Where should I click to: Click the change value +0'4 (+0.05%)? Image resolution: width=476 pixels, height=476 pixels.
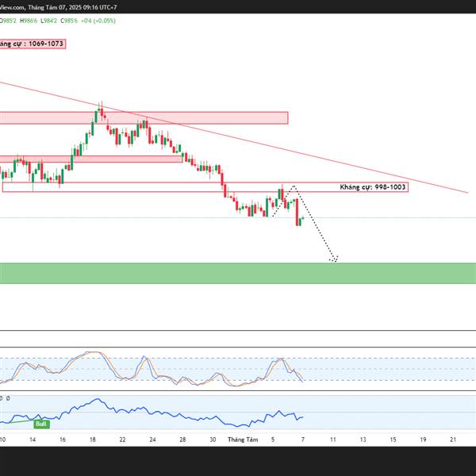click(x=98, y=21)
